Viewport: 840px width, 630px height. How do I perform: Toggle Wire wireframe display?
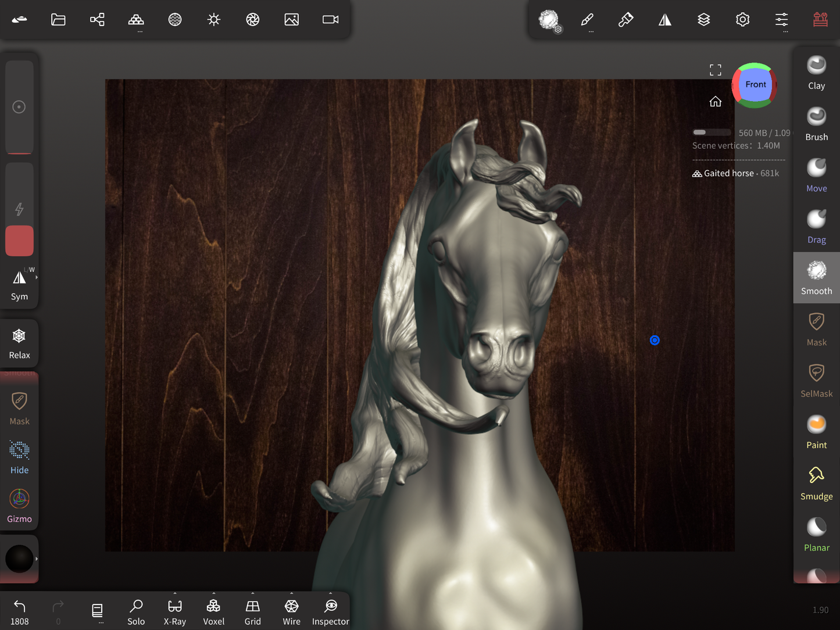[291, 612]
